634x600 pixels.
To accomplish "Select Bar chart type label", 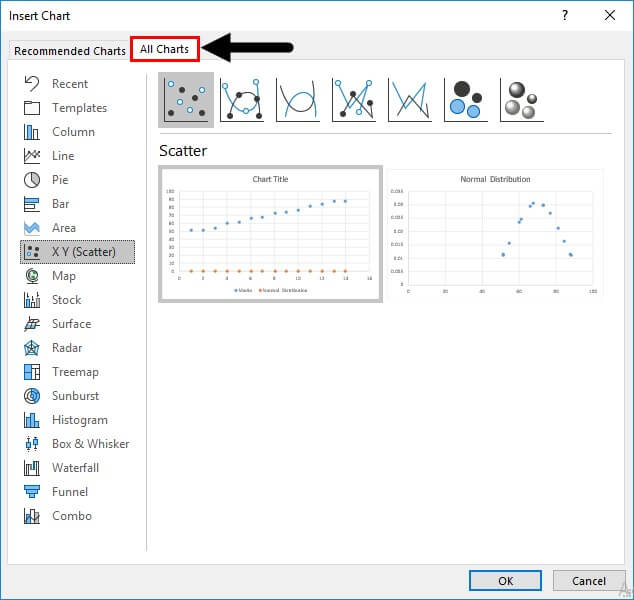I will pyautogui.click(x=61, y=204).
